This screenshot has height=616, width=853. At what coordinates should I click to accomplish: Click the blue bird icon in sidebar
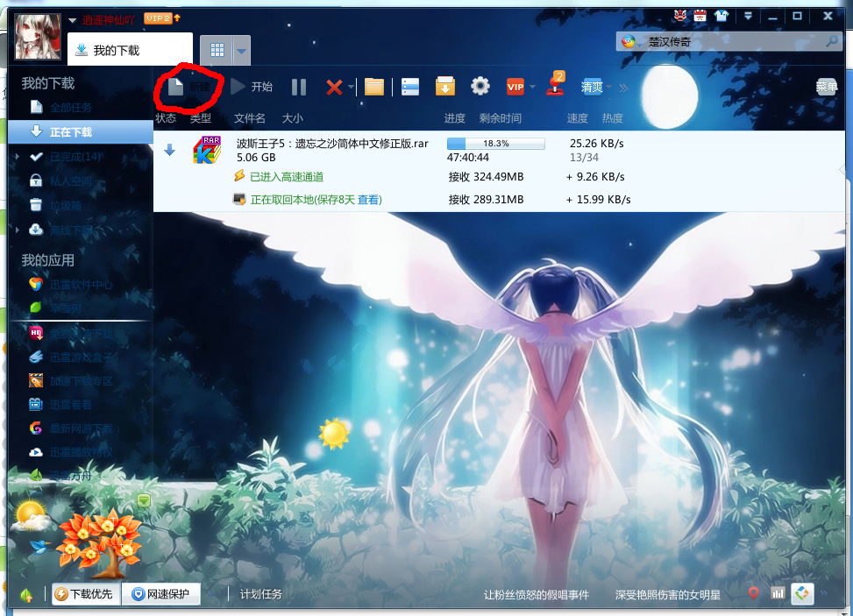click(x=40, y=545)
